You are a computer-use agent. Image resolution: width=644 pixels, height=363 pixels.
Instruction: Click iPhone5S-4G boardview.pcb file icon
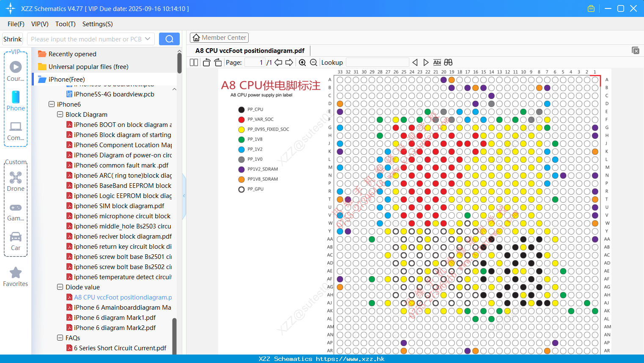coord(69,94)
